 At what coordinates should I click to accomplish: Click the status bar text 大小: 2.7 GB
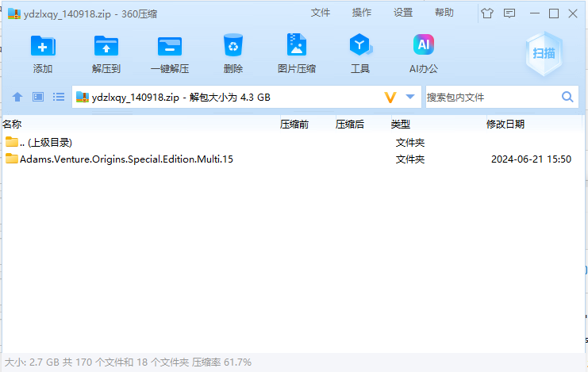[32, 362]
